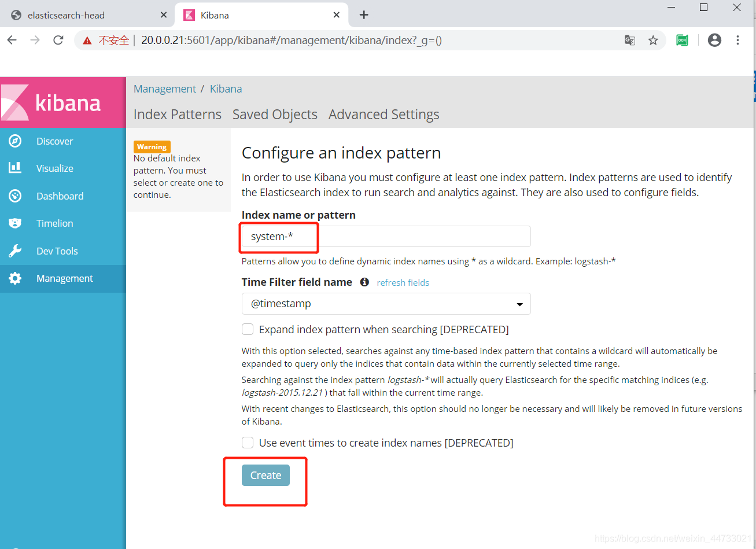Screen dimensions: 756x549
Task: Open the Management gear icon
Action: (15, 278)
